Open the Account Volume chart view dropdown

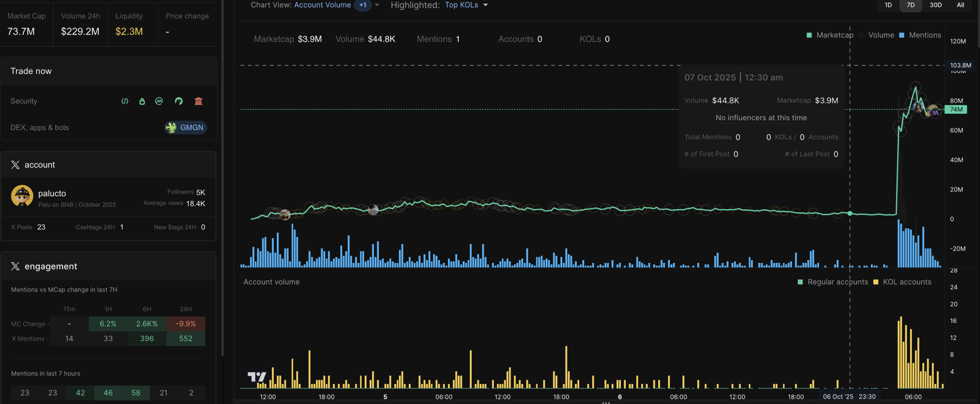(322, 5)
